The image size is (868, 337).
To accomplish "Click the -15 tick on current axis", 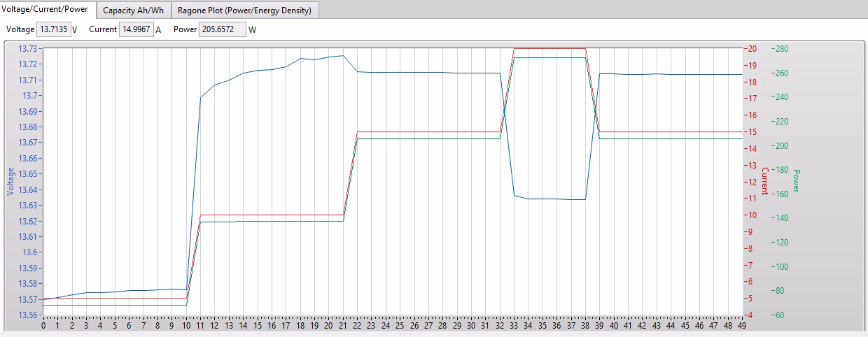I will click(752, 132).
